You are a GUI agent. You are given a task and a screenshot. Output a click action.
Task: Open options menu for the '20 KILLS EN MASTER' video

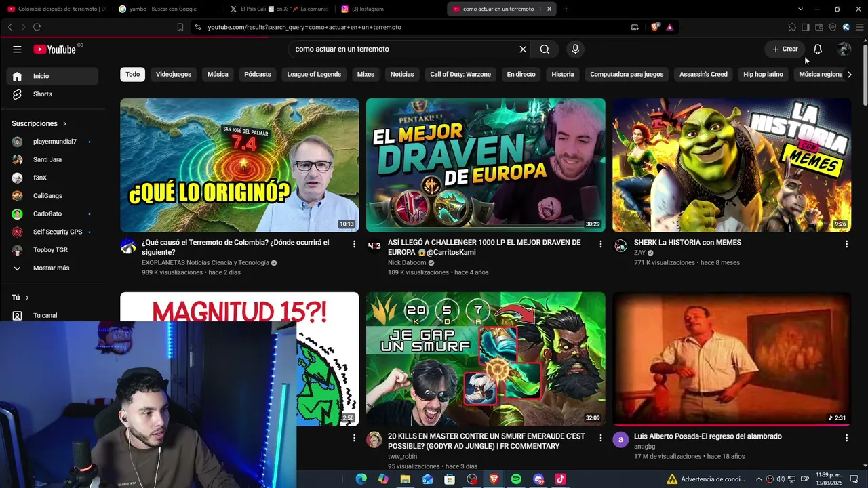600,438
